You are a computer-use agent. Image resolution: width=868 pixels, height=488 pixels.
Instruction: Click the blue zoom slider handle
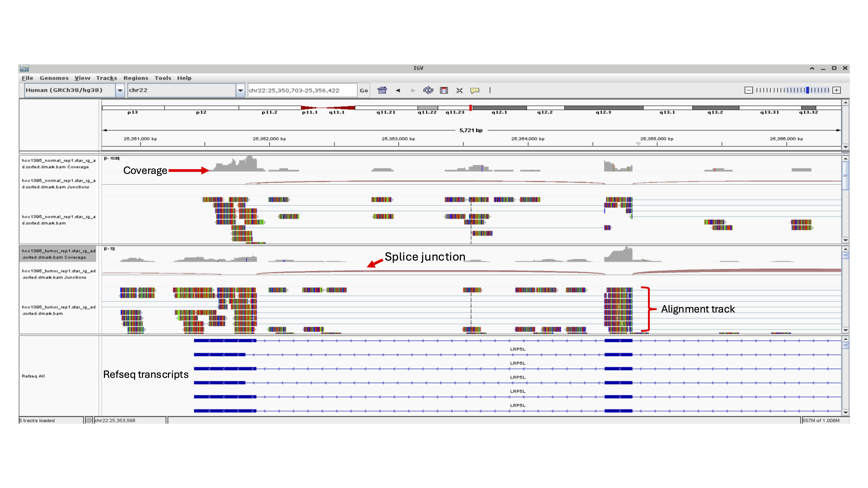807,90
